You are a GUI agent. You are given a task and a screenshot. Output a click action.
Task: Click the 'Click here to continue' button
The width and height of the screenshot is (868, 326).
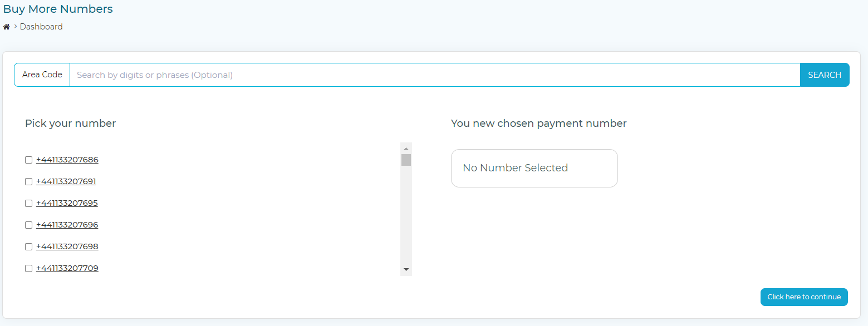pos(804,297)
